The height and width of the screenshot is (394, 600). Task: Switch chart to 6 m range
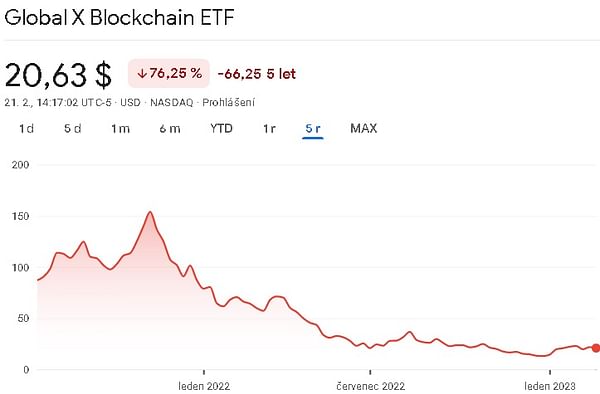tap(170, 129)
